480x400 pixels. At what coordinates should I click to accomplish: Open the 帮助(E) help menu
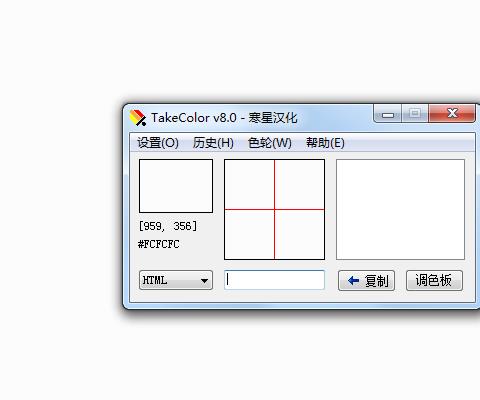(x=325, y=143)
